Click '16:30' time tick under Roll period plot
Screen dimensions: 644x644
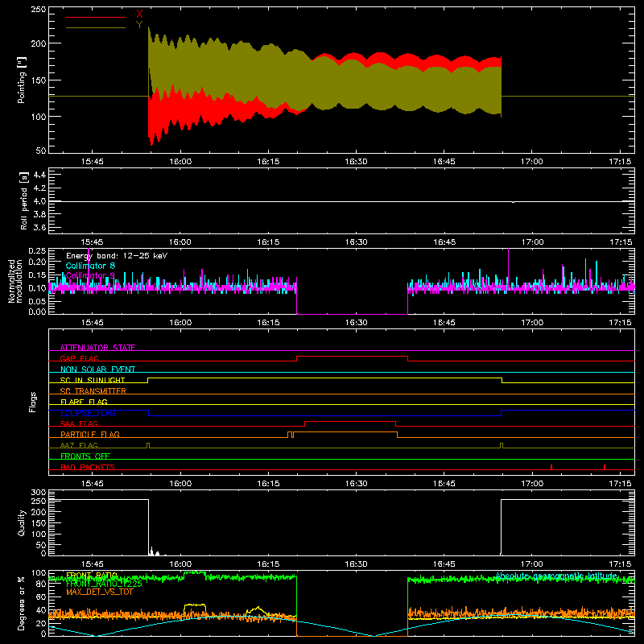click(356, 242)
